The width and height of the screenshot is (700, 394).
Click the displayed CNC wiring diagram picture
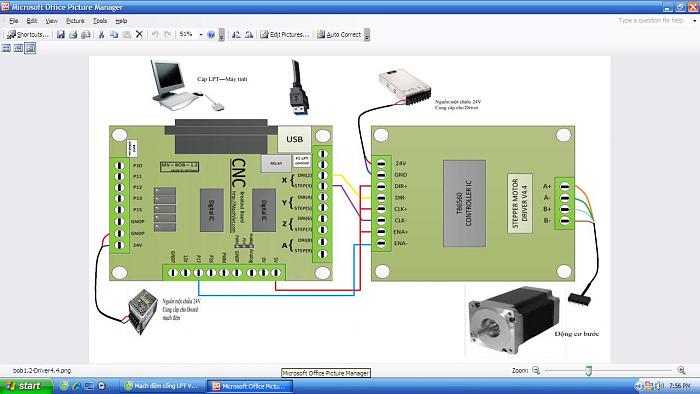(x=350, y=209)
